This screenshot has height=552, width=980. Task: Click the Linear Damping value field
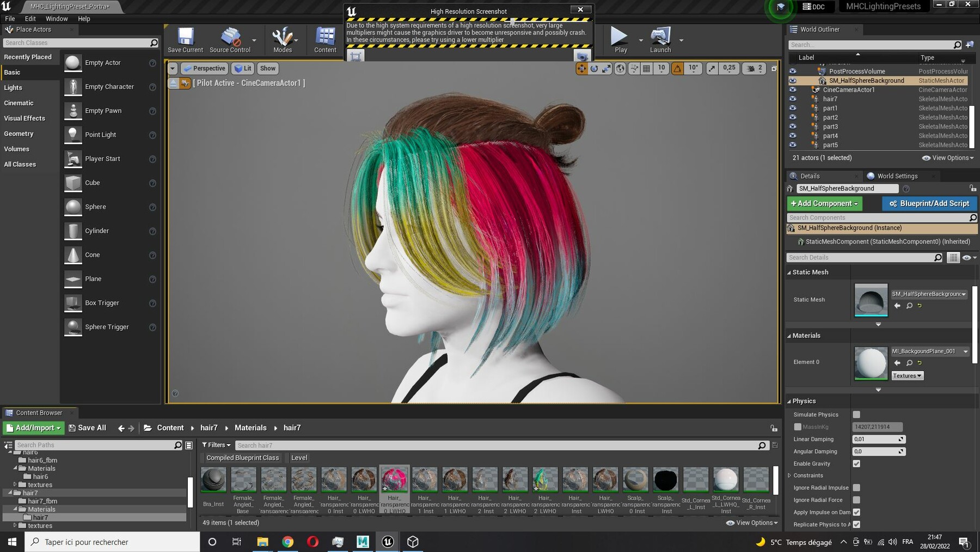878,439
